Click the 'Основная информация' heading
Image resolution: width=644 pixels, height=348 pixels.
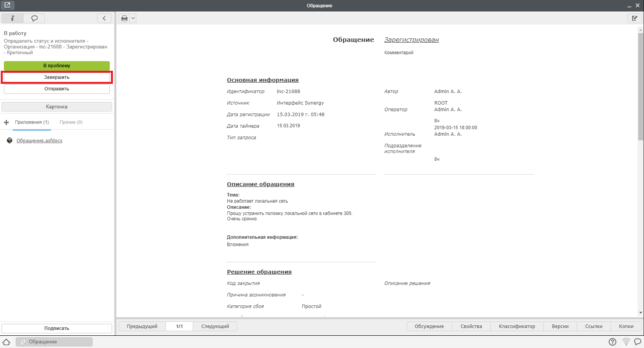(x=263, y=80)
